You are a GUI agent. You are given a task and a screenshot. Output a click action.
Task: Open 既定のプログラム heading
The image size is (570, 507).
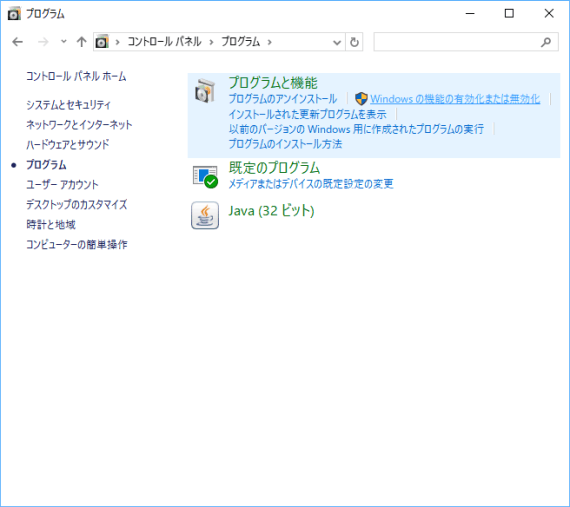click(274, 168)
